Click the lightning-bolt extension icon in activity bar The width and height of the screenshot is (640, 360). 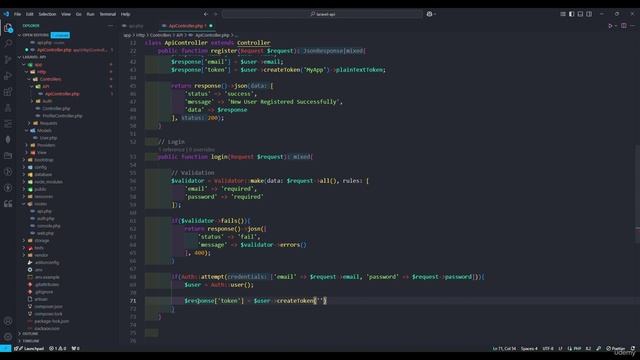(x=8, y=188)
